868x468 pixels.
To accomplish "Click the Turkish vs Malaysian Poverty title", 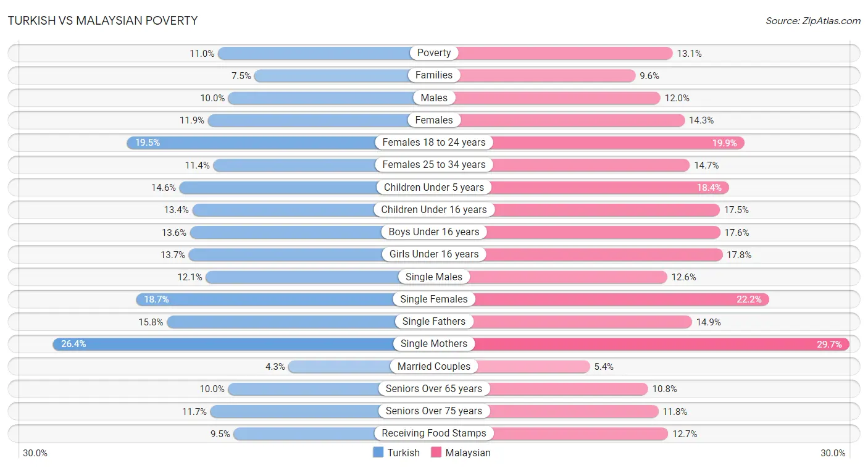I will pyautogui.click(x=103, y=20).
